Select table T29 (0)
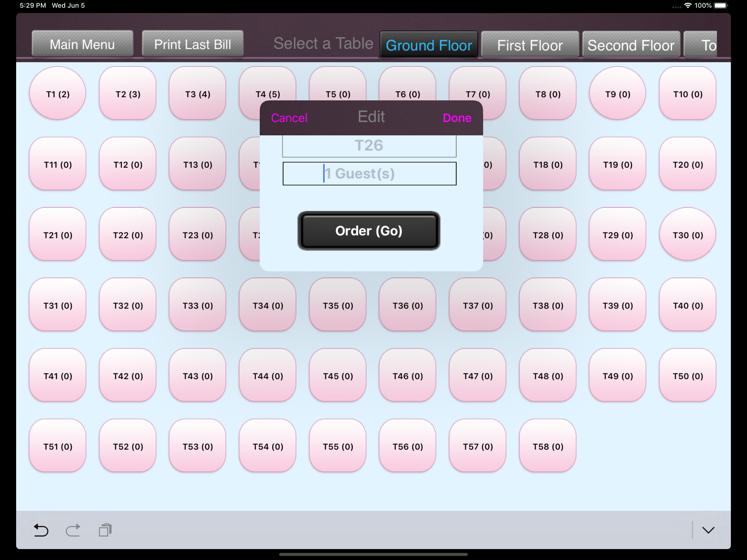Viewport: 747px width, 560px height. point(617,234)
